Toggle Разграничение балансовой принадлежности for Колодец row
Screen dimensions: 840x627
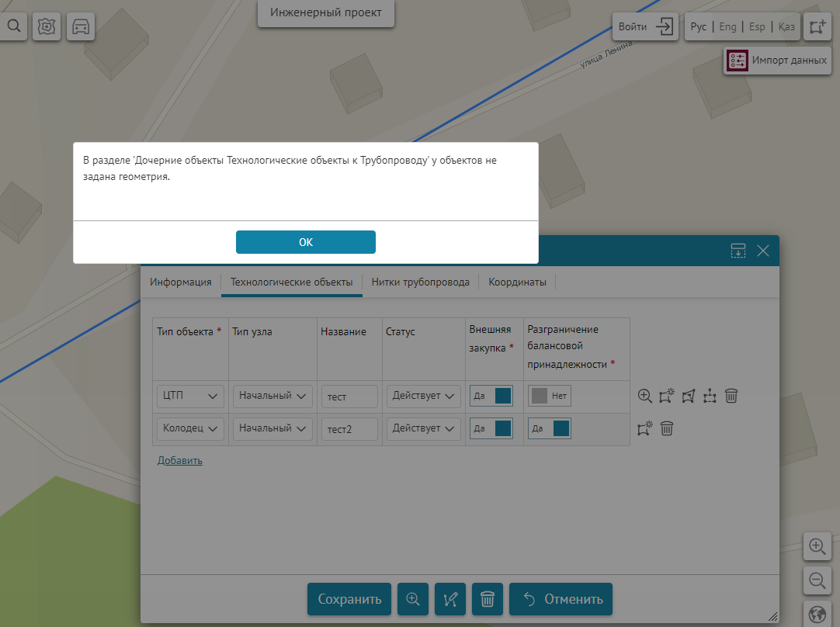[550, 428]
